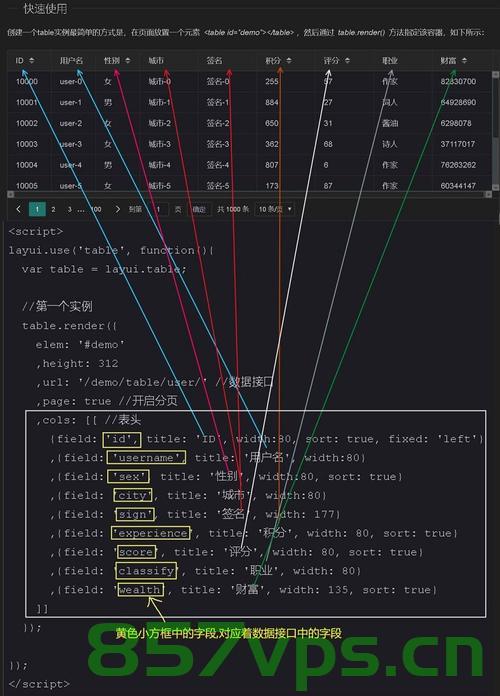Screen dimensions: 500x696
Task: Click the 积分 value 255
Action: point(272,81)
